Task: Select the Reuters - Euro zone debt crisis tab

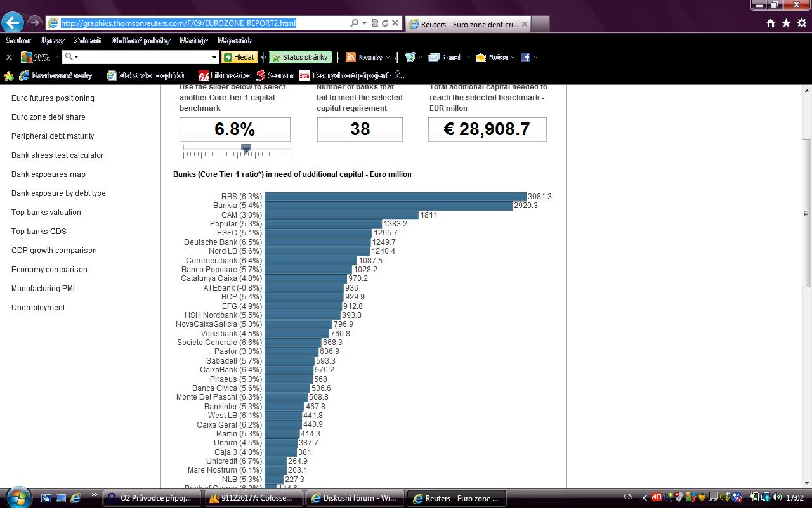Action: (x=467, y=24)
